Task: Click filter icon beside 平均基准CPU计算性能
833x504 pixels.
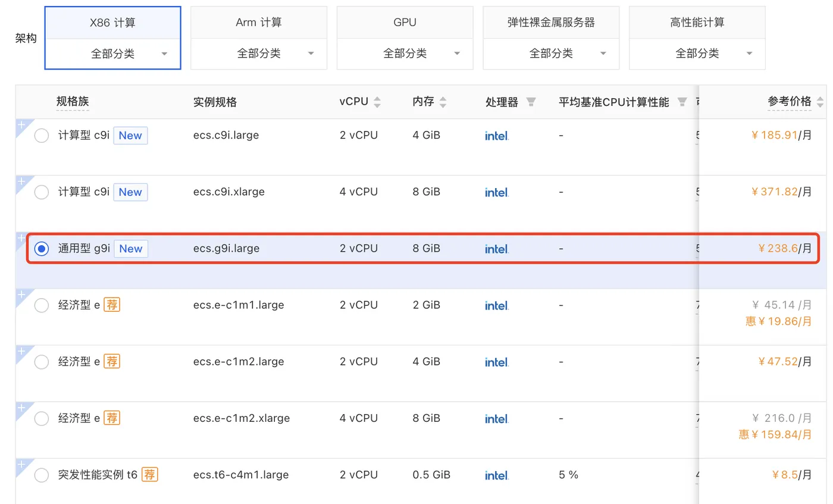Action: 682,102
